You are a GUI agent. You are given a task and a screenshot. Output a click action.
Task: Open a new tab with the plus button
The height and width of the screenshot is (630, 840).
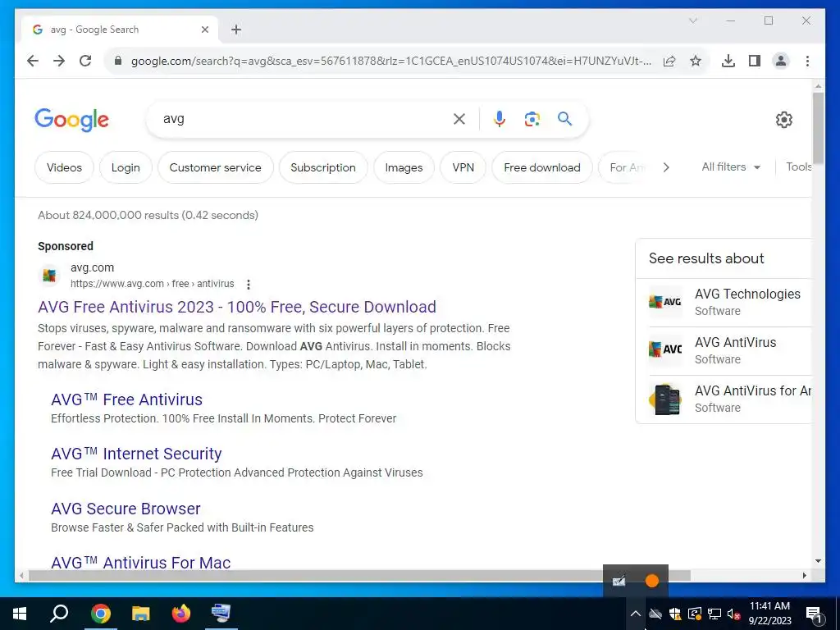pyautogui.click(x=236, y=30)
